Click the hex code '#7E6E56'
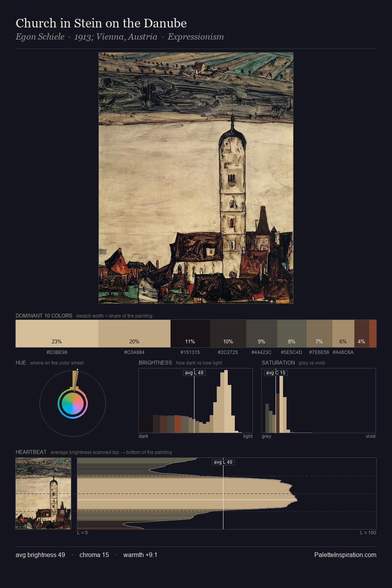This screenshot has width=392, height=588. click(319, 352)
